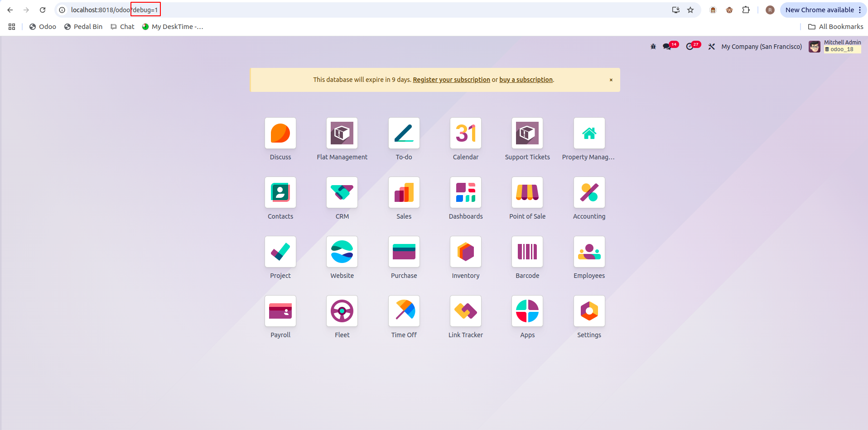Open the All Bookmarks folder
The width and height of the screenshot is (868, 430).
click(835, 27)
